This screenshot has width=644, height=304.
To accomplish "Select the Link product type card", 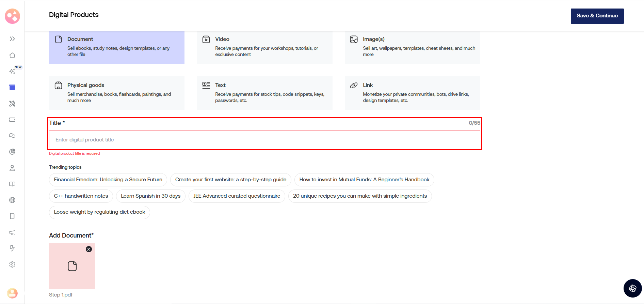I will [412, 93].
